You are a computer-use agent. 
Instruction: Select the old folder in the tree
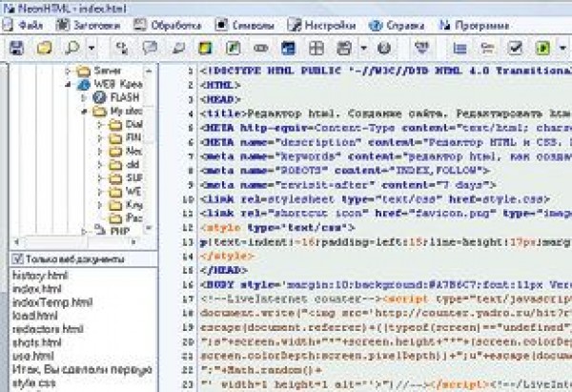coord(133,165)
